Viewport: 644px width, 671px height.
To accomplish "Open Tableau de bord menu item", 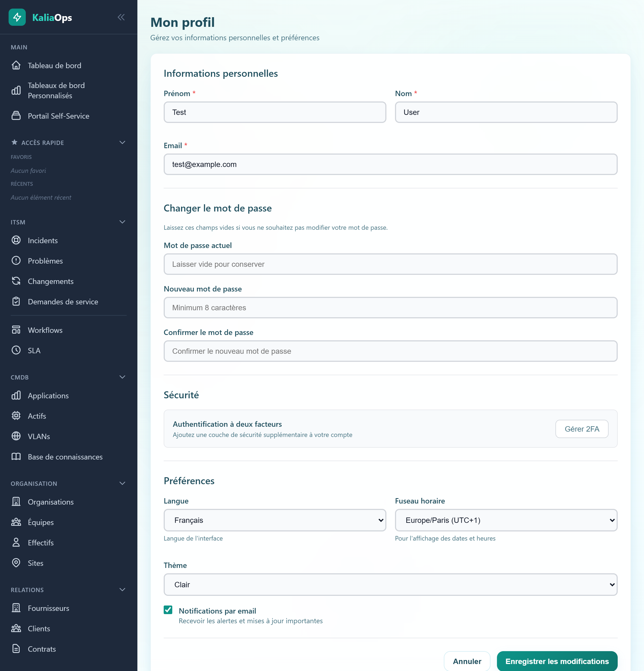I will click(x=54, y=65).
